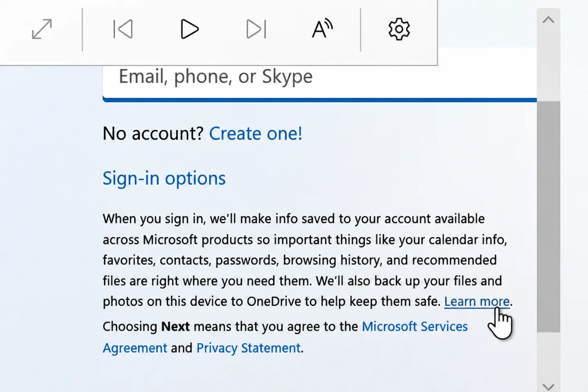Open the Privacy Statement link
This screenshot has width=588, height=392.
click(248, 348)
